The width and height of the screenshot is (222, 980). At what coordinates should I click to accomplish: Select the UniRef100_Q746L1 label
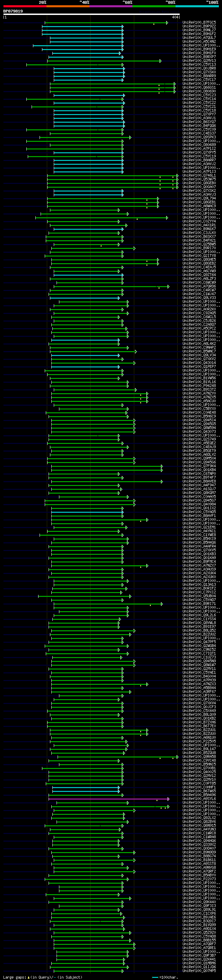click(x=199, y=175)
